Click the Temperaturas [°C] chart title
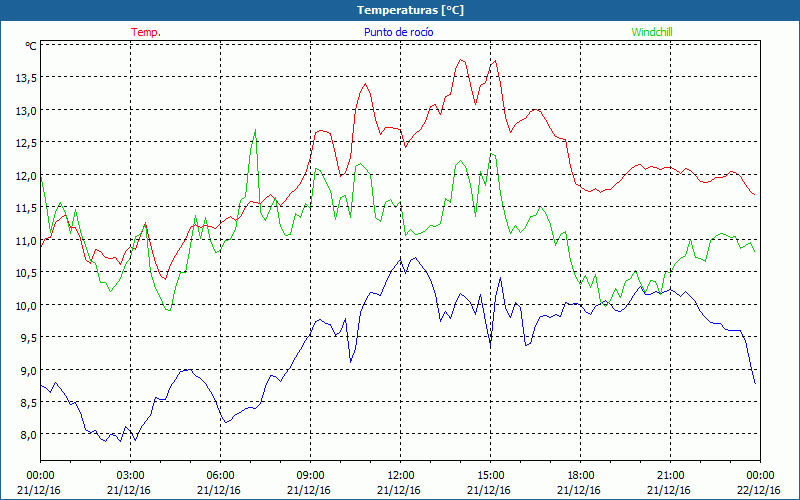The width and height of the screenshot is (800, 500). coord(411,10)
